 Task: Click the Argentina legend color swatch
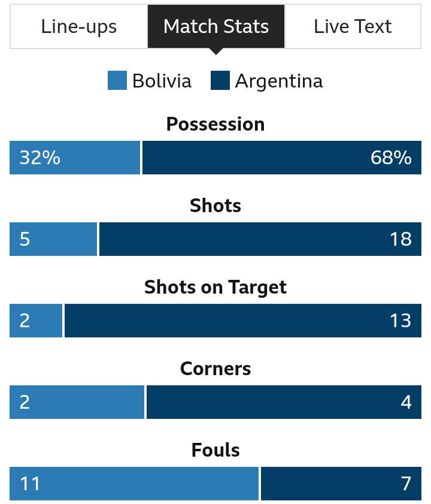[x=220, y=80]
